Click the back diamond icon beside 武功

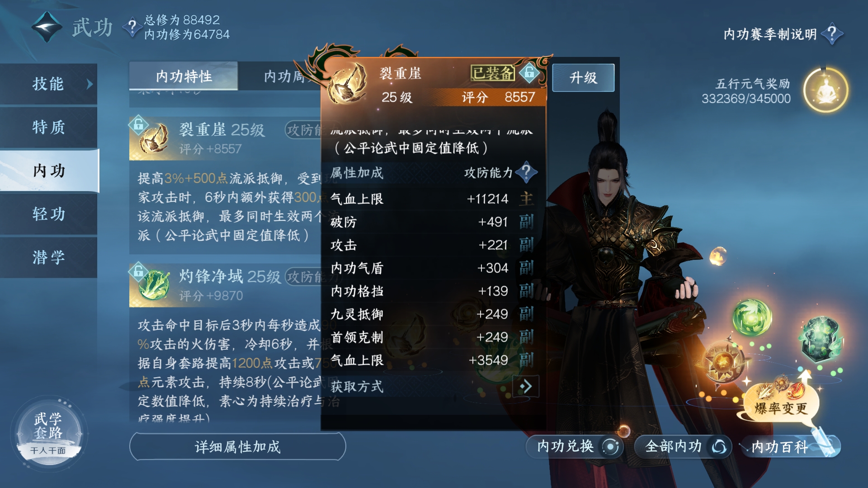47,27
